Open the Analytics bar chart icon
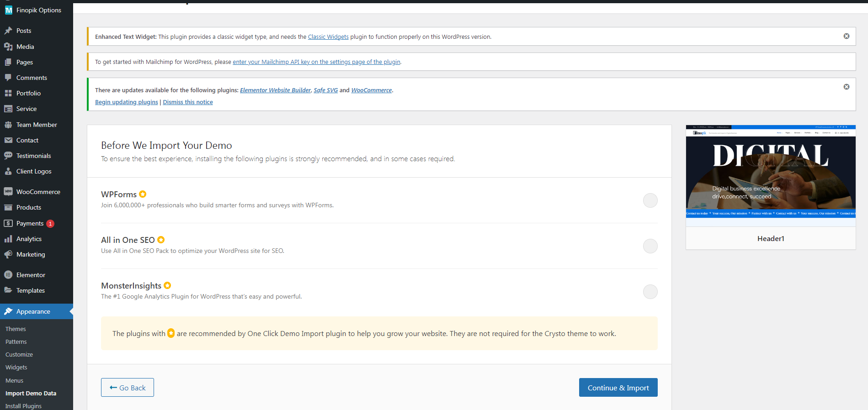 (x=8, y=239)
